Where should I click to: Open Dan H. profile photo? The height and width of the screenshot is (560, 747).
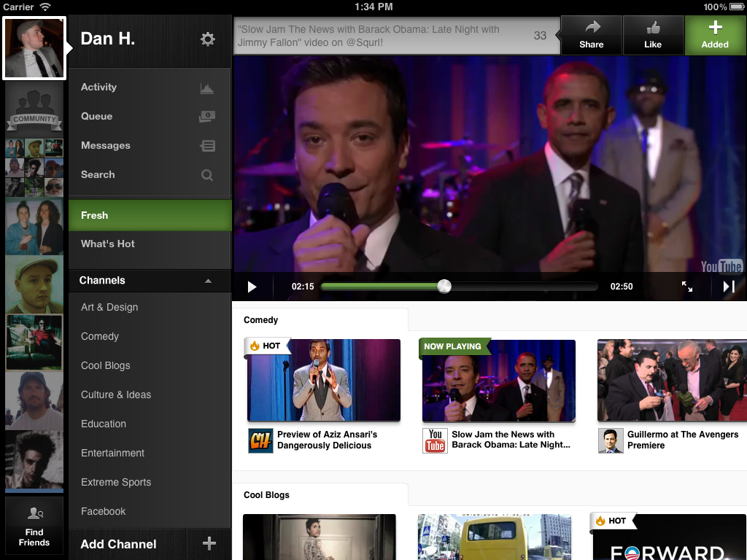pos(34,48)
